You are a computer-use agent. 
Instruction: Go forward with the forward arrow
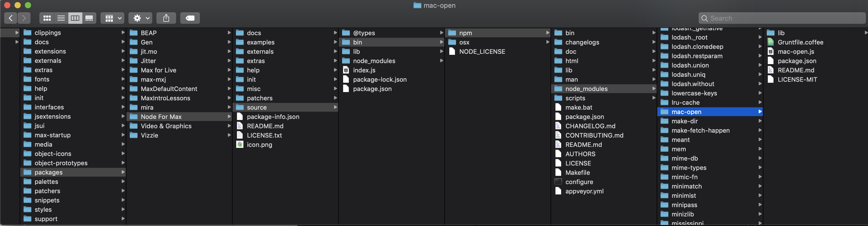coord(24,18)
